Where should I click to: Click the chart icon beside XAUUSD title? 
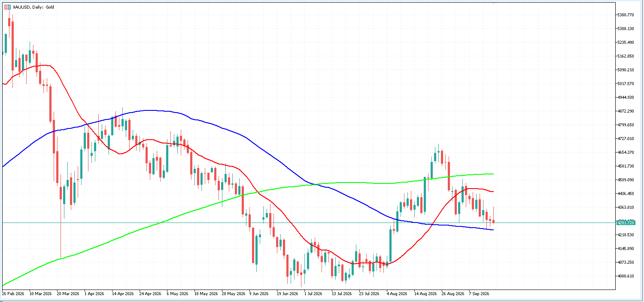tap(7, 7)
